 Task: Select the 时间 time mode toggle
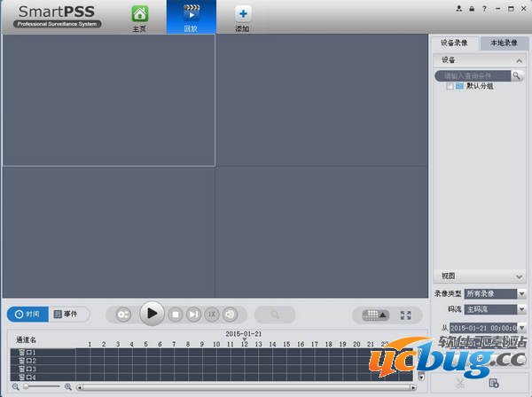[x=27, y=315]
